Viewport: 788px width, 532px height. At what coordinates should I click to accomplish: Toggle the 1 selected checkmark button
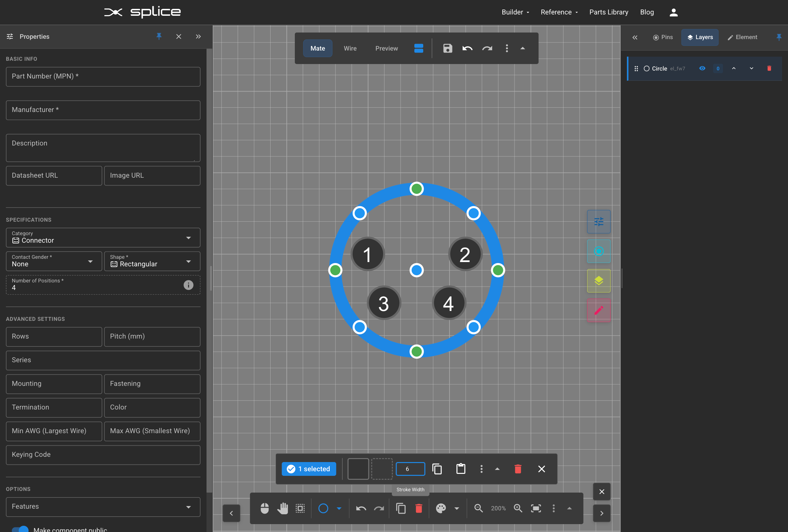pos(309,469)
